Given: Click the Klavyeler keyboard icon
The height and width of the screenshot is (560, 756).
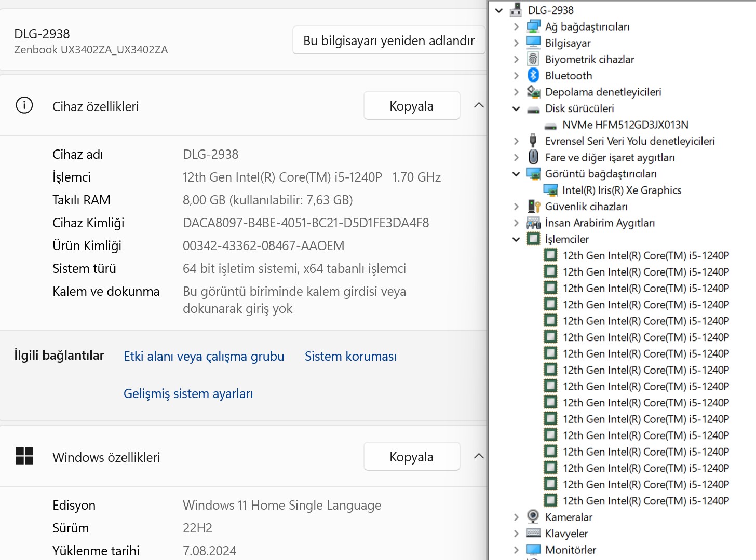Looking at the screenshot, I should pyautogui.click(x=533, y=533).
